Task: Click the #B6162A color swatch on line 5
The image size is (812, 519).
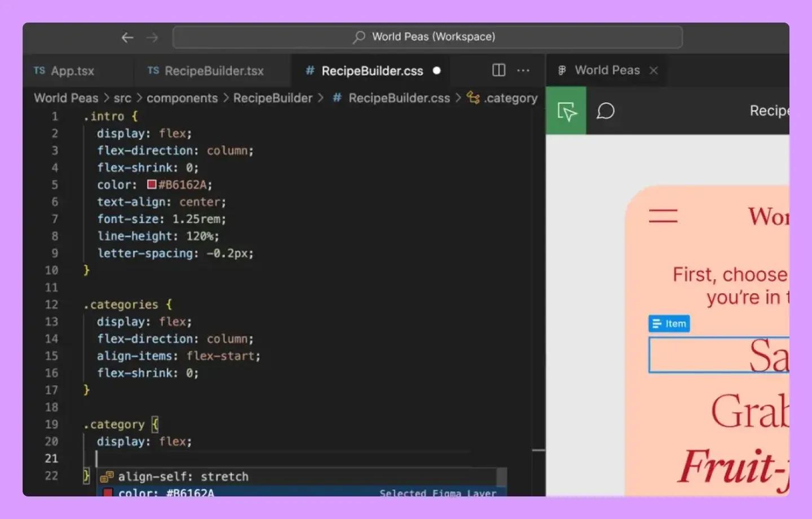Action: [x=151, y=184]
